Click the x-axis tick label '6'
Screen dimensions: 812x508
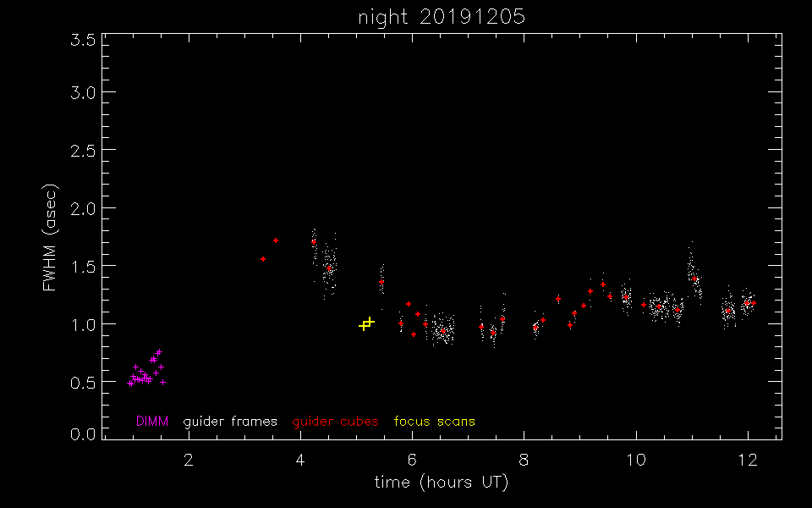412,459
